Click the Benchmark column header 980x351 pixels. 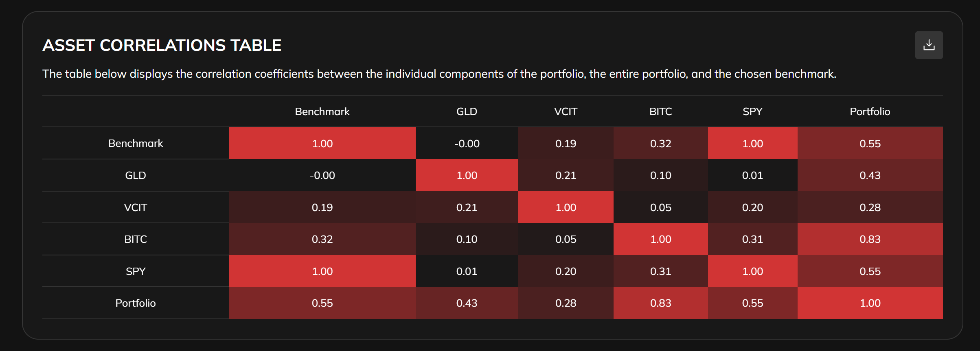pos(322,111)
